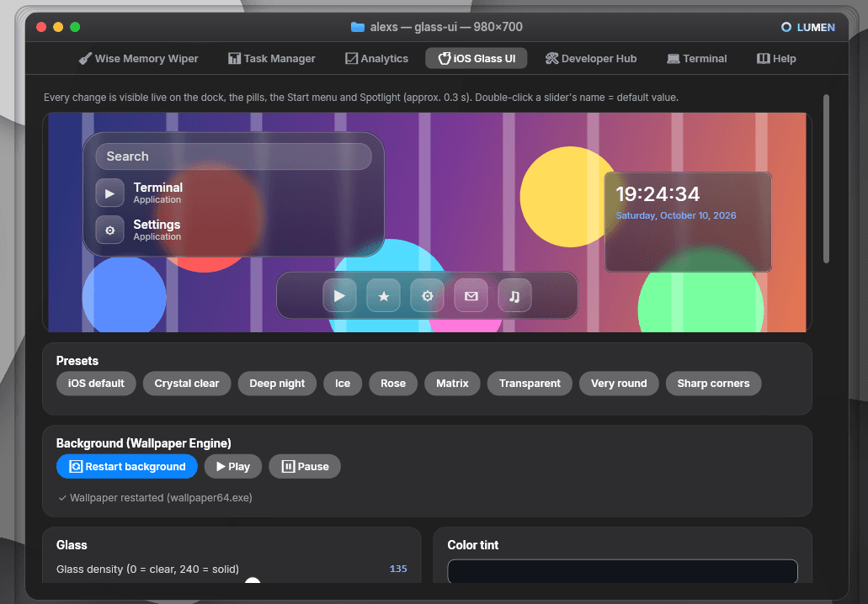
Task: Click the Glass density slider handle
Action: tap(253, 580)
